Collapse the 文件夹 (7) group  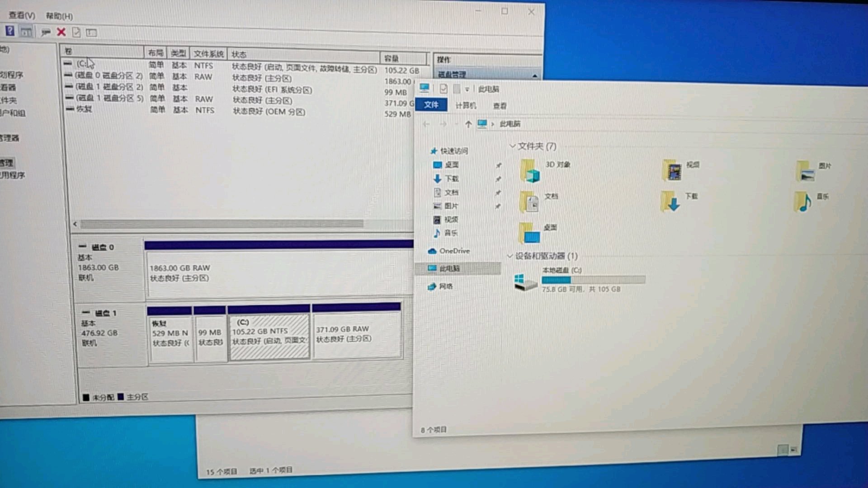coord(512,146)
